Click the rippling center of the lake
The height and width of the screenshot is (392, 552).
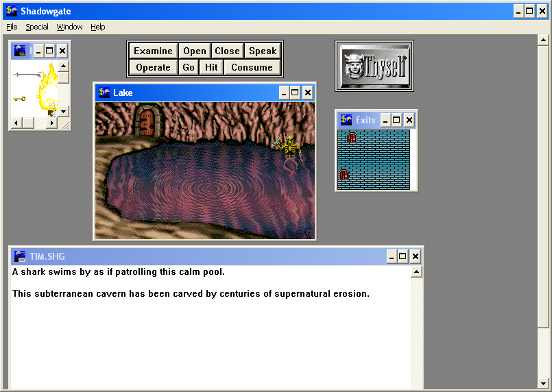[x=211, y=188]
